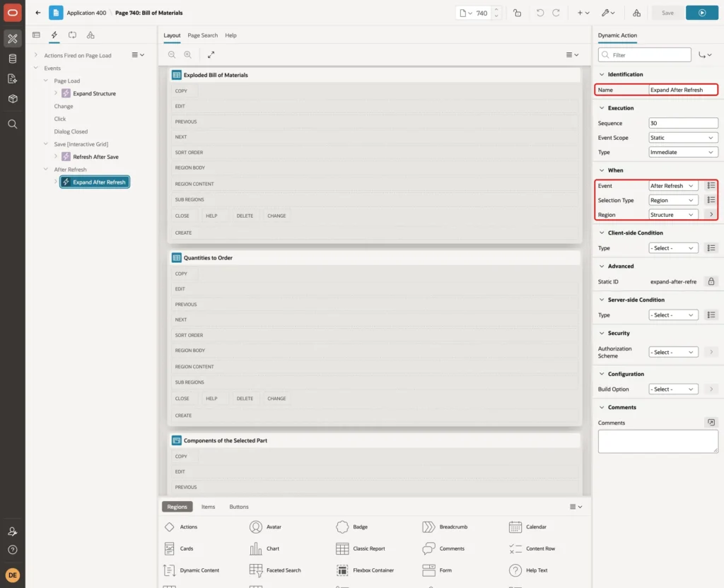Switch to the Dynamic Actions lightning tab
This screenshot has height=588, width=724.
tap(54, 35)
